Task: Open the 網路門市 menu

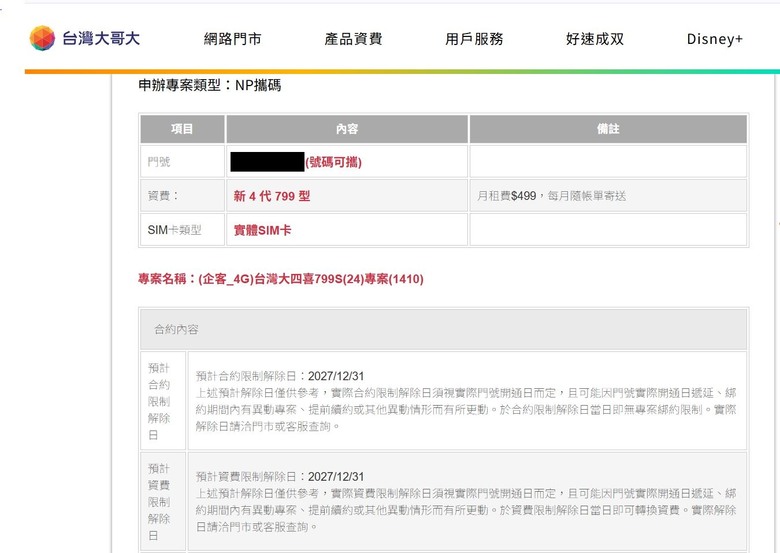Action: 232,39
